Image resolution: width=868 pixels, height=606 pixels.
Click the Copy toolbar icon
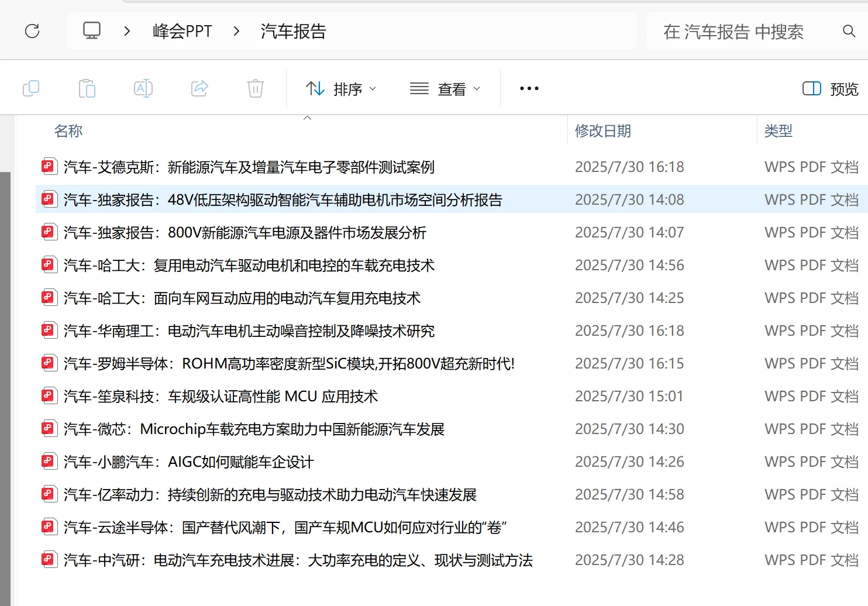tap(31, 88)
